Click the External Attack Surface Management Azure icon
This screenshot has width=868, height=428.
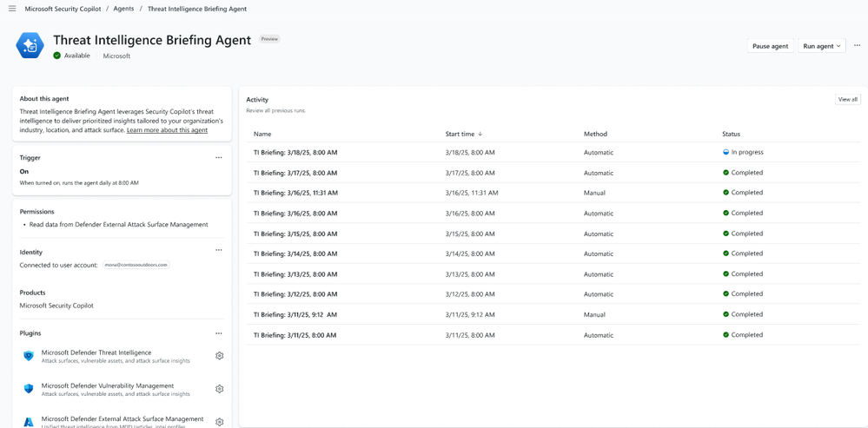coord(29,421)
